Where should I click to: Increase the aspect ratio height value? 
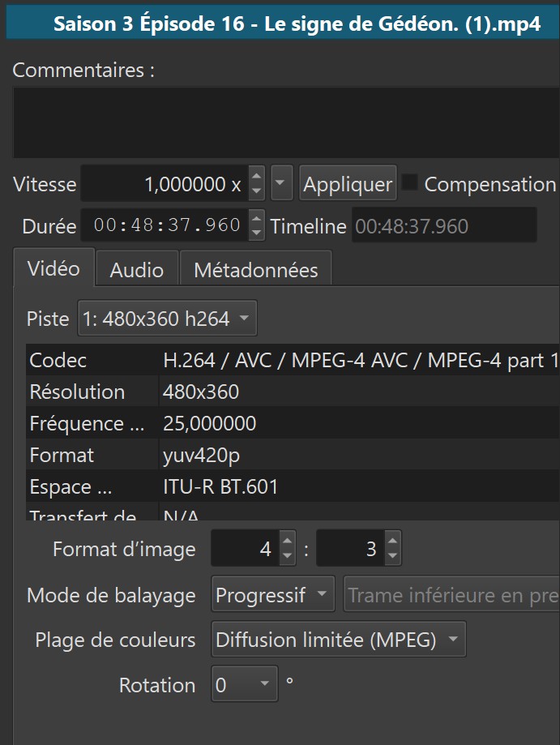[x=392, y=541]
